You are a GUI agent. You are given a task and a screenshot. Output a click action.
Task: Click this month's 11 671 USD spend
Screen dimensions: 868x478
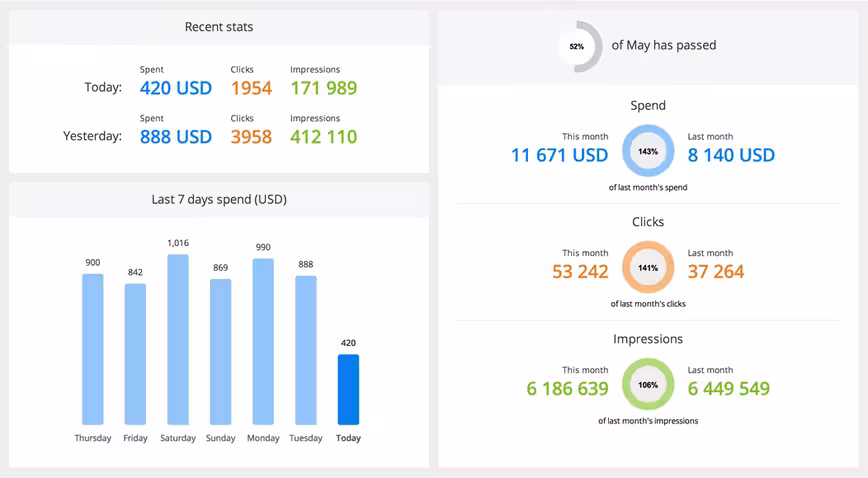click(559, 155)
